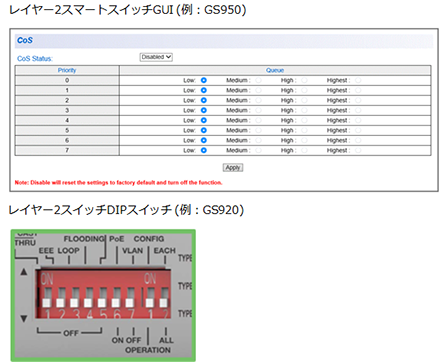
Task: Select Medium queue for priority 4
Action: click(258, 120)
